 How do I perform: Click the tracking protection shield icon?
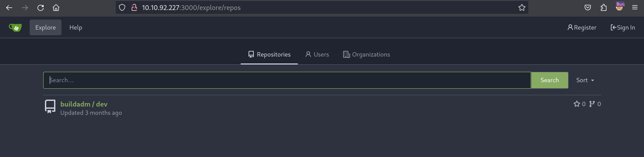coord(123,7)
